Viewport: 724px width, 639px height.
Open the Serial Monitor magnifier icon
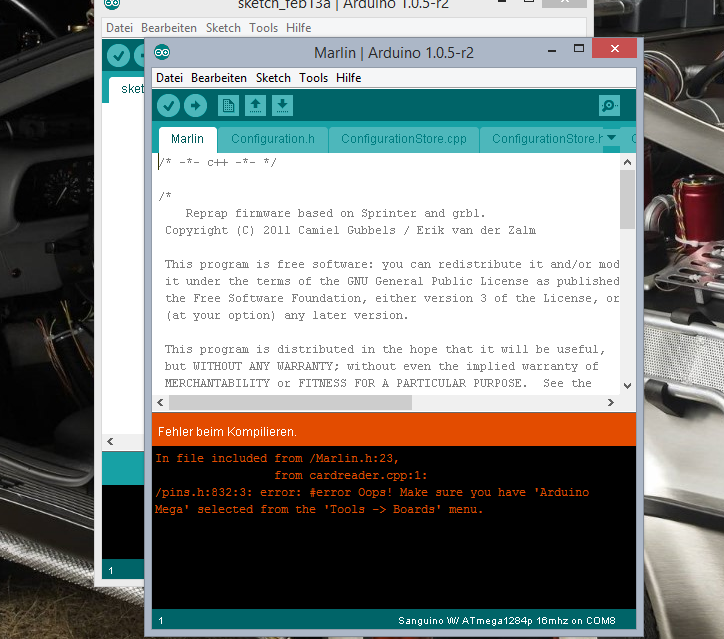point(608,105)
